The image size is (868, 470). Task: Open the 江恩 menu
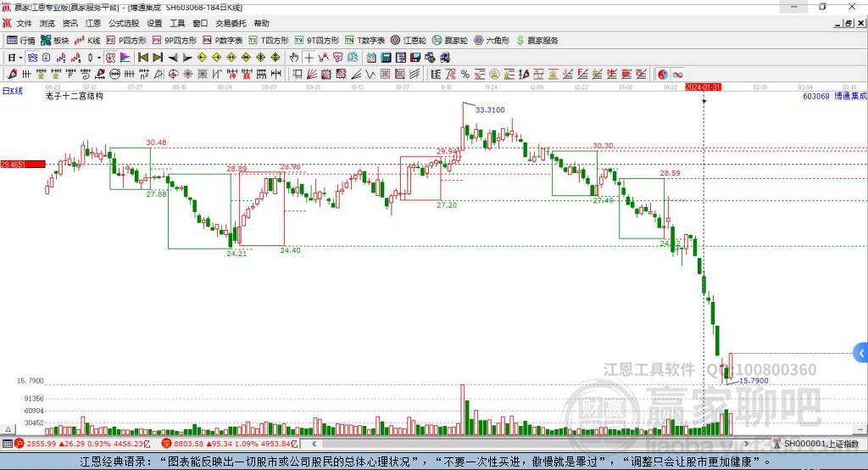[x=93, y=23]
